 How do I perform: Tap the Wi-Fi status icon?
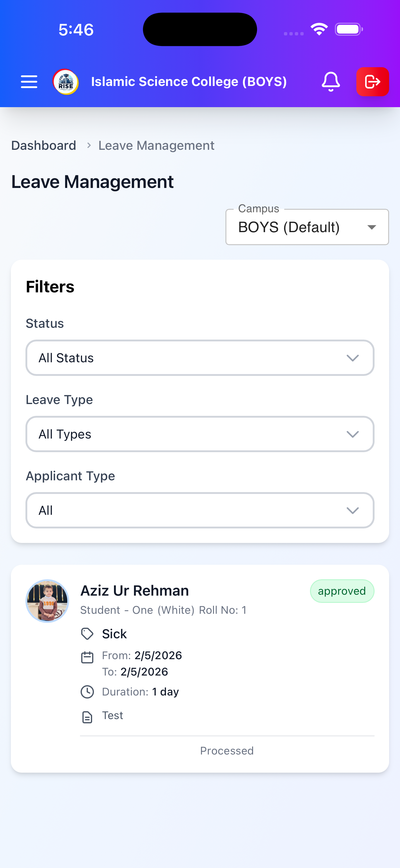(319, 29)
